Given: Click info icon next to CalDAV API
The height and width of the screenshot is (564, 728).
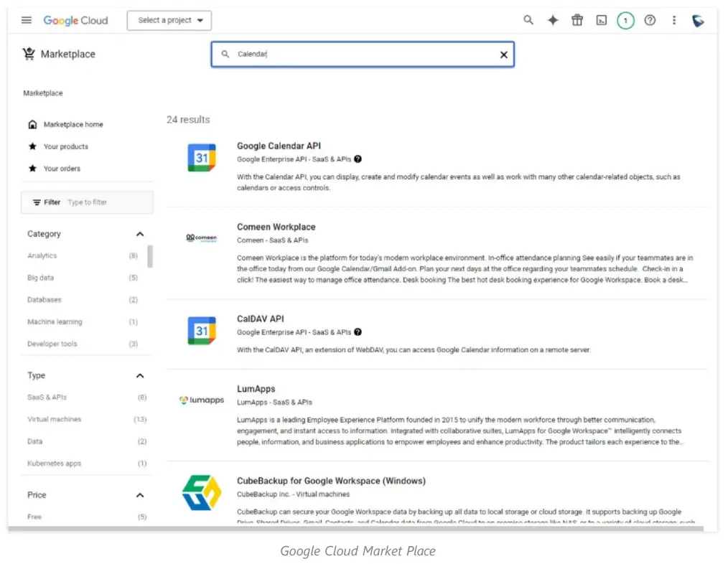Looking at the screenshot, I should 358,332.
